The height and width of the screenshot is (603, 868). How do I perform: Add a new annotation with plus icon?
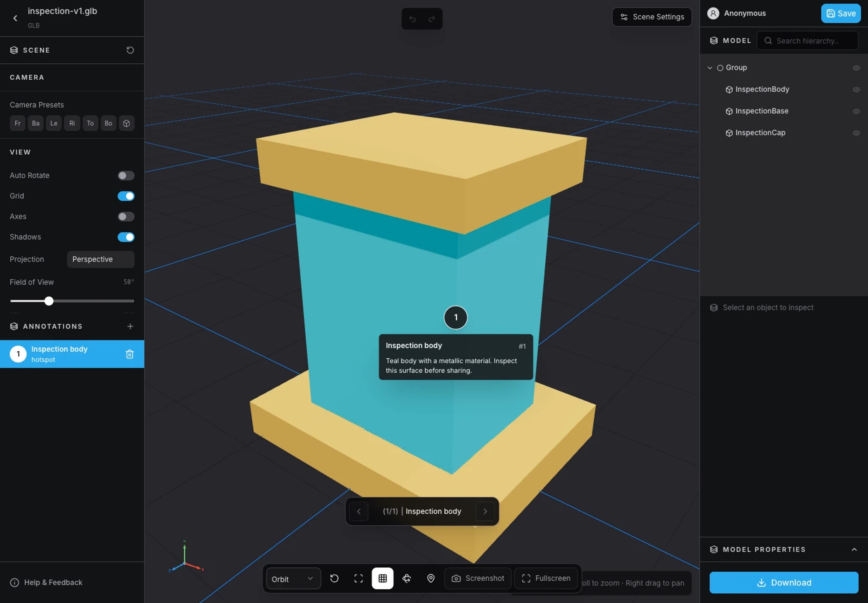point(130,326)
